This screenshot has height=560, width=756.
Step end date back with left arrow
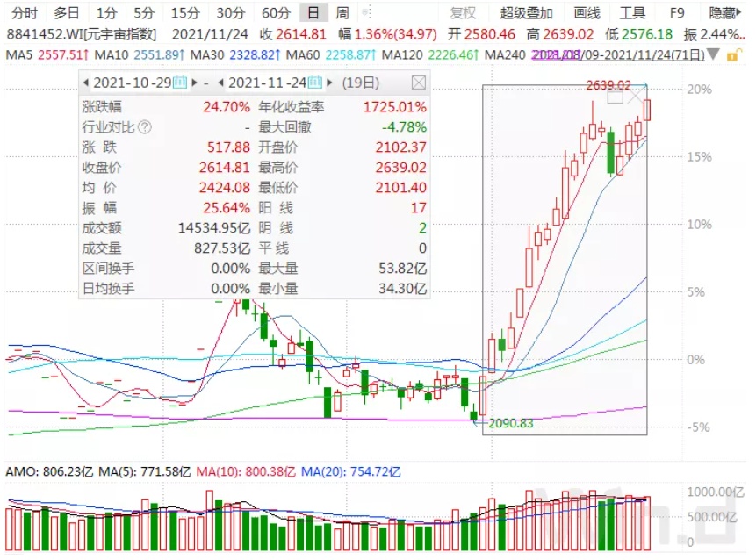(222, 83)
